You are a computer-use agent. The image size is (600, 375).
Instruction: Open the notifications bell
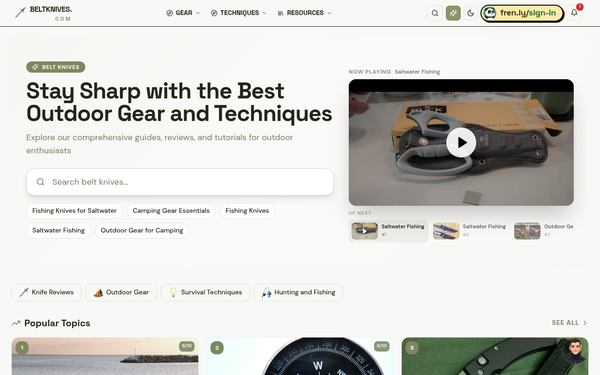coord(574,13)
